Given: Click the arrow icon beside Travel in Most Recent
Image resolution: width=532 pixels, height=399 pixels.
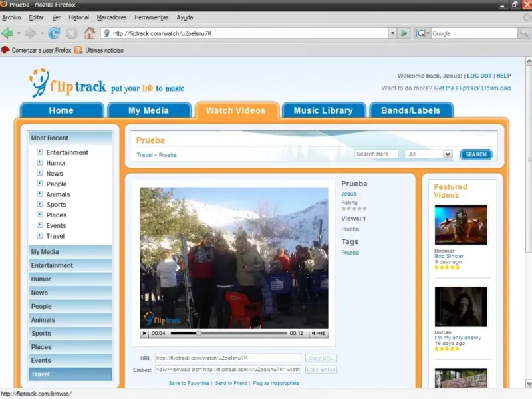Looking at the screenshot, I should (x=40, y=236).
